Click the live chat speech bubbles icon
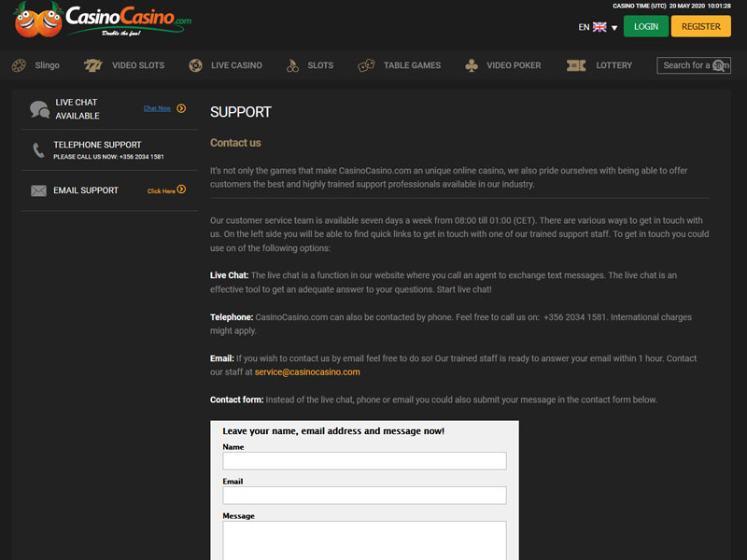The image size is (747, 560). pyautogui.click(x=39, y=109)
